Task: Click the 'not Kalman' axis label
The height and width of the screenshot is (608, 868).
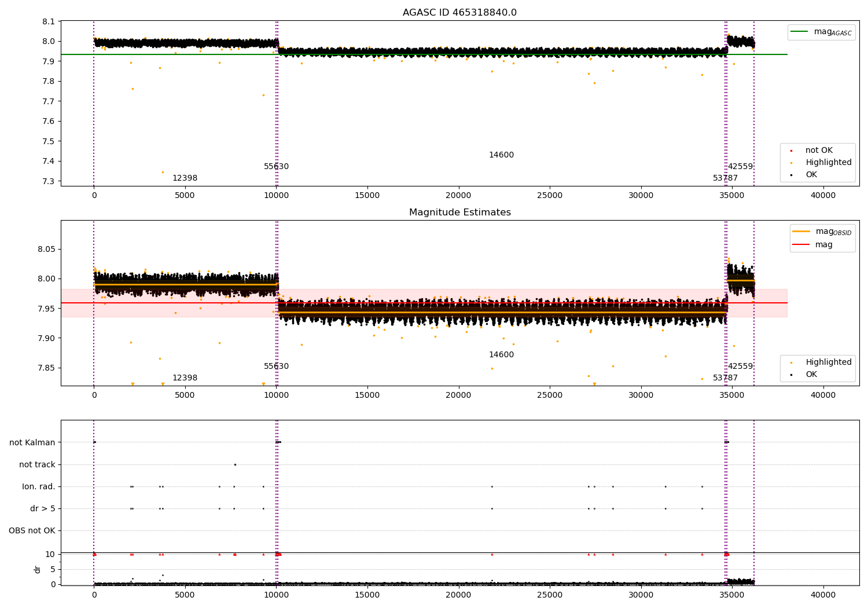Action: [x=32, y=442]
